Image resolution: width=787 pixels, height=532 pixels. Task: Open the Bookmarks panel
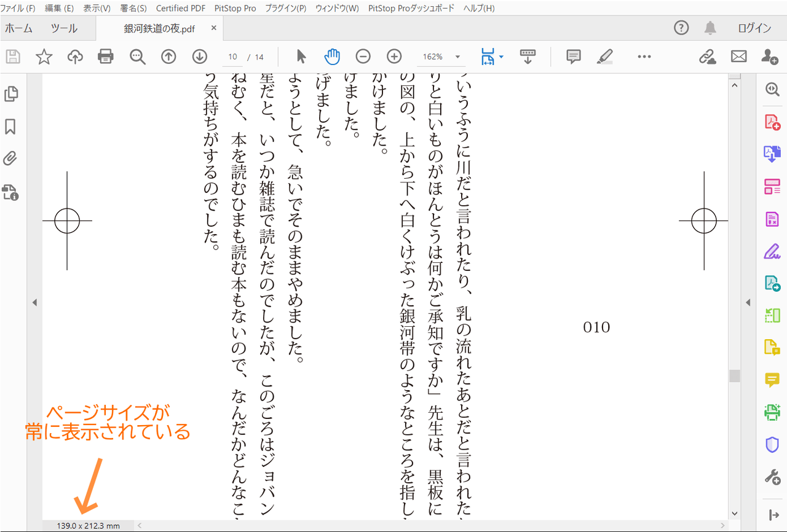coord(10,127)
